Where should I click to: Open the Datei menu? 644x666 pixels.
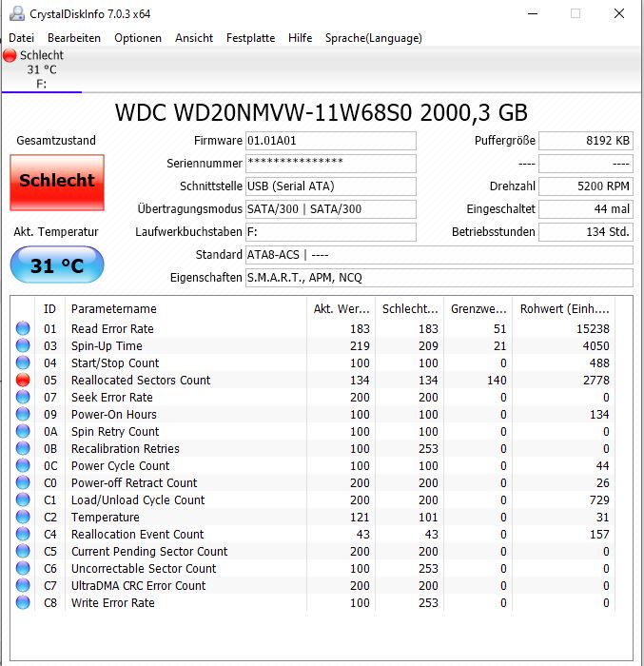[21, 38]
